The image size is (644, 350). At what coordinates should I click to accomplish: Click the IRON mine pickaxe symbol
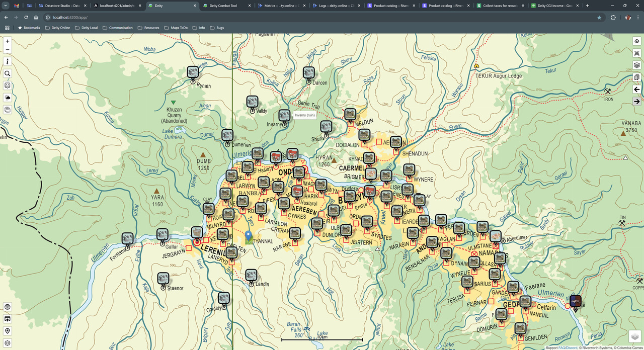tap(608, 92)
